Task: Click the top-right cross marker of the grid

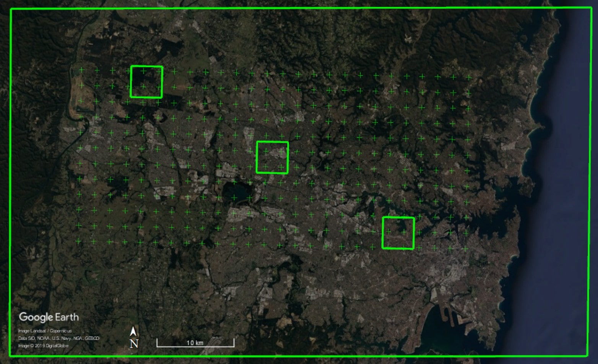Action: coord(468,77)
